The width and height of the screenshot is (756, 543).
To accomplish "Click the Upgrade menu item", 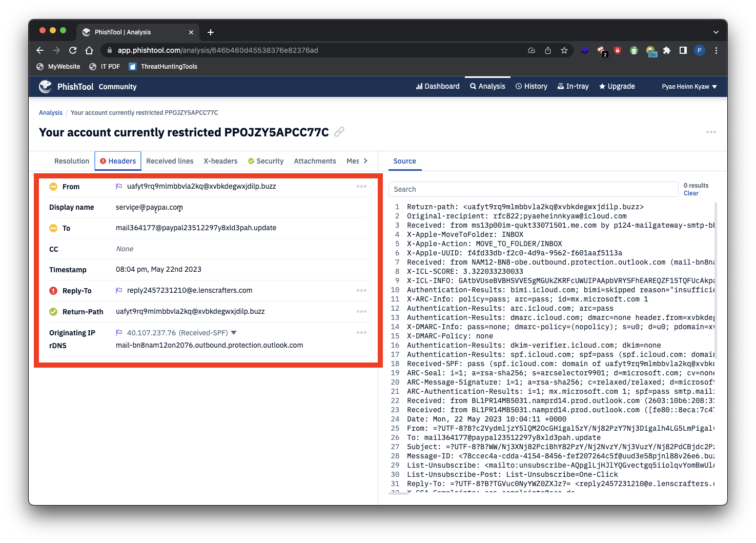I will (x=617, y=87).
